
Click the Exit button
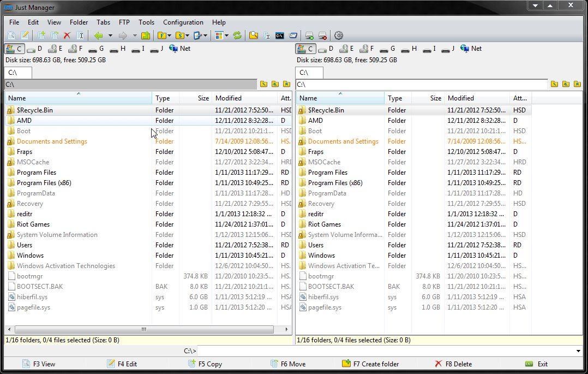click(x=537, y=364)
